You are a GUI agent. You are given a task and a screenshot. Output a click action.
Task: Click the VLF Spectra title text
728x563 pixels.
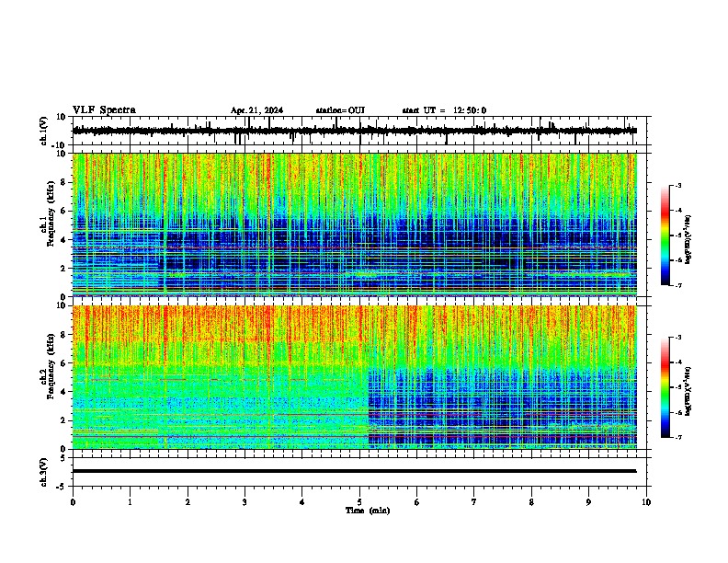tap(104, 110)
